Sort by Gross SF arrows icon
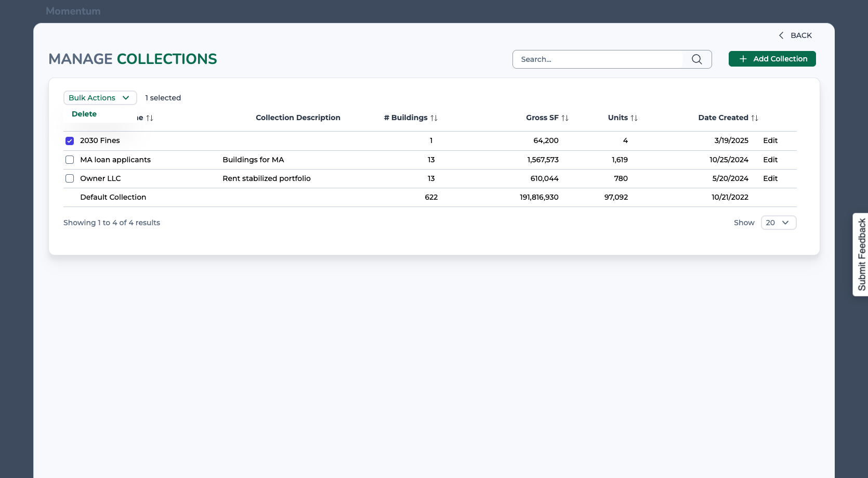This screenshot has width=868, height=478. pyautogui.click(x=565, y=118)
